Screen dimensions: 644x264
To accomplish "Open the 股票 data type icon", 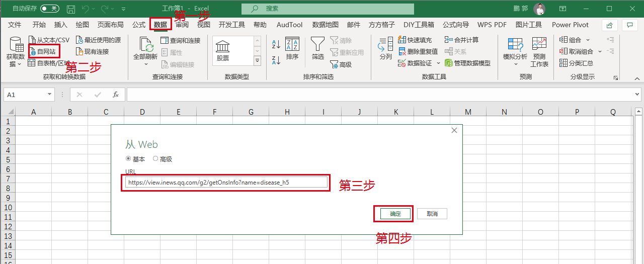I will [x=223, y=47].
